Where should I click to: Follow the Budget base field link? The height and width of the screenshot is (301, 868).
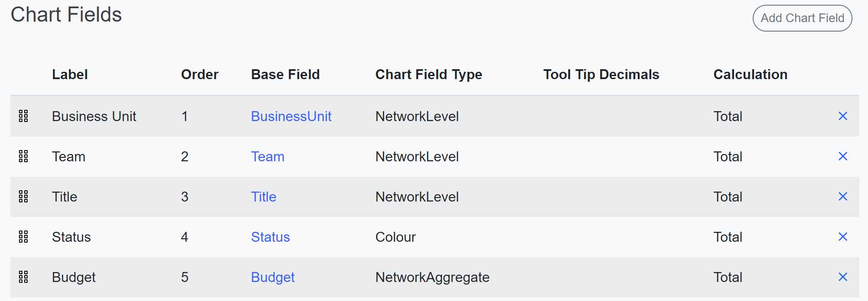coord(273,277)
